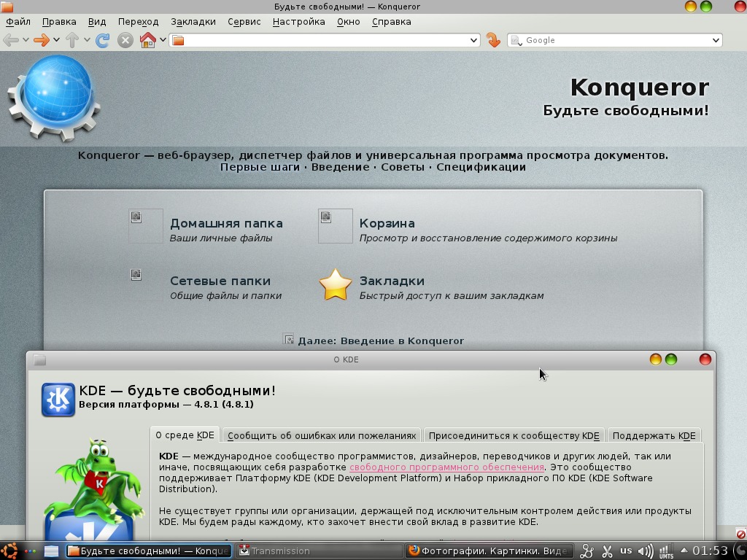Viewport: 747px width, 560px height.
Task: Open Сетевые папки link
Action: 220,281
